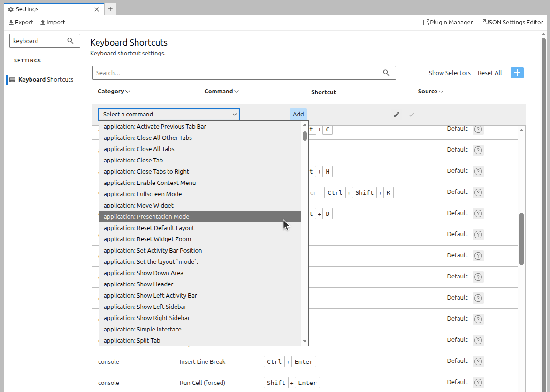Click Reset All shortcuts
This screenshot has width=550, height=392.
(x=489, y=73)
